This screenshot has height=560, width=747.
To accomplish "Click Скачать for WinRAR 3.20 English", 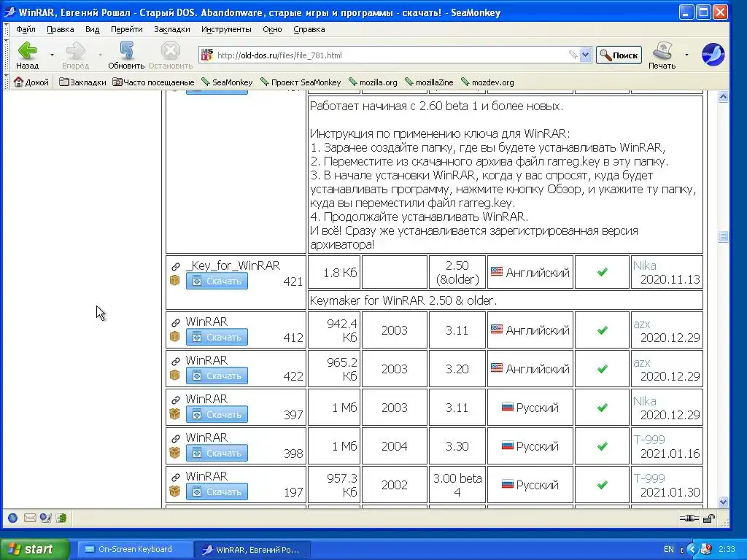I will (x=217, y=376).
